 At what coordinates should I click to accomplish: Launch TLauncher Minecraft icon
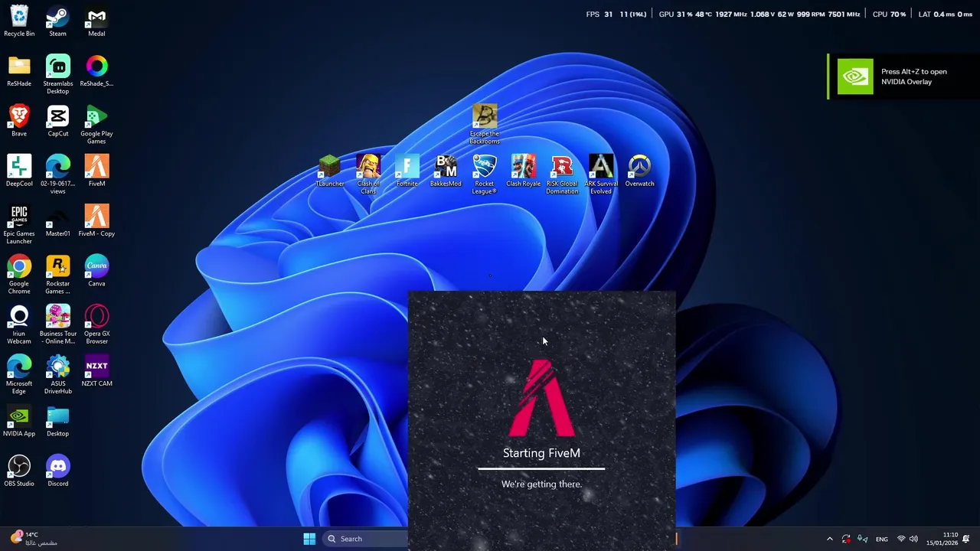pos(329,170)
